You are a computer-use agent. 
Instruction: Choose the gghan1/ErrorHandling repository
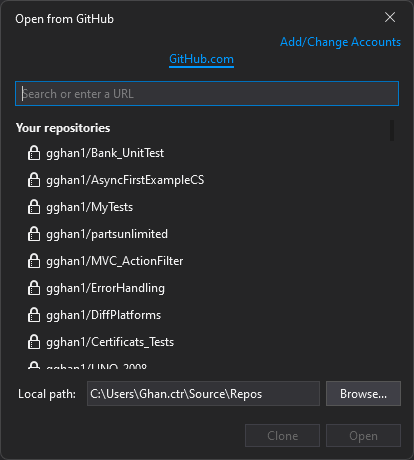coord(105,288)
